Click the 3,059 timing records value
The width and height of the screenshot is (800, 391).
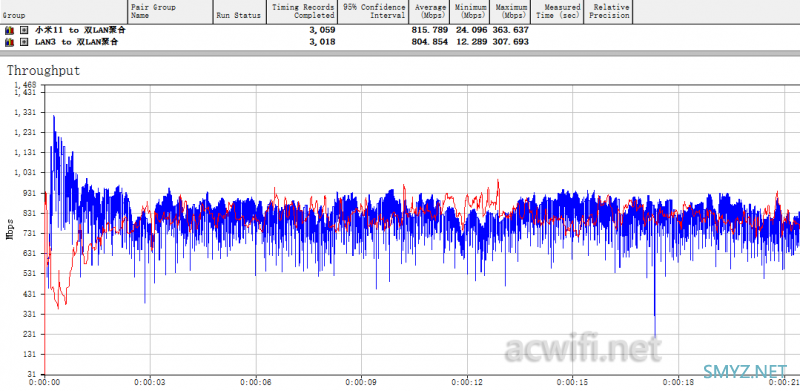coord(322,30)
